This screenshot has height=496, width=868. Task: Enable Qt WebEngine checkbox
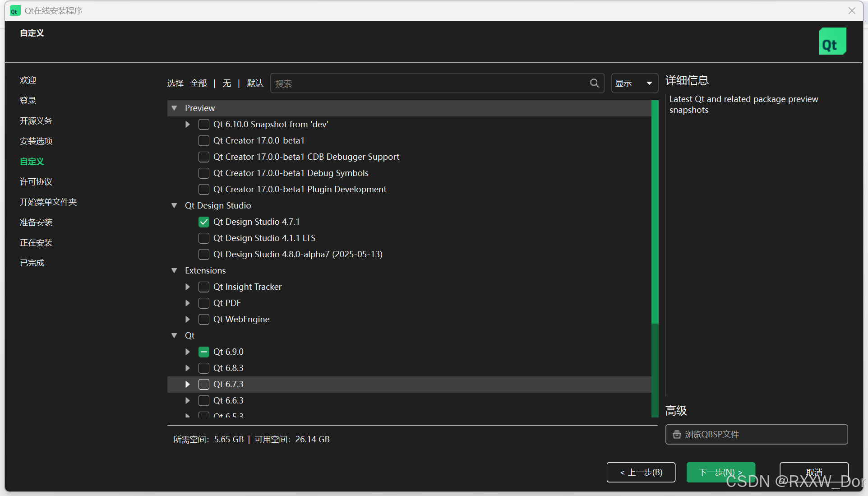(x=204, y=320)
